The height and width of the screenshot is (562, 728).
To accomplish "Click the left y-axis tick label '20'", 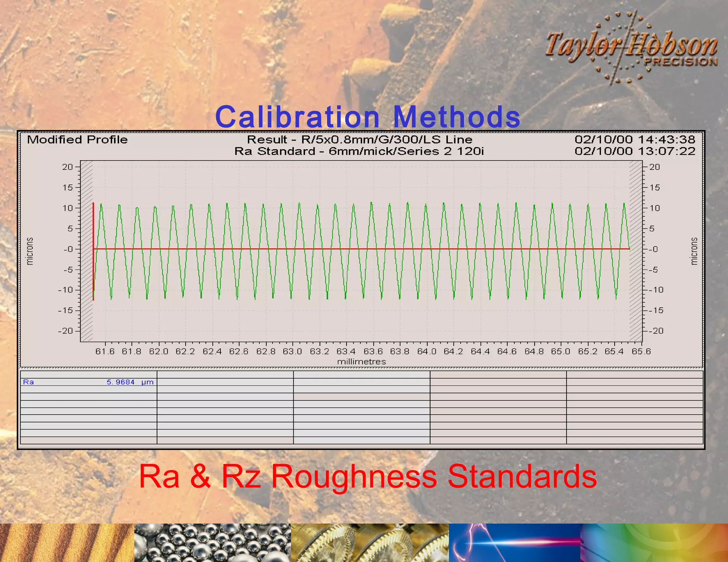I will coord(68,167).
